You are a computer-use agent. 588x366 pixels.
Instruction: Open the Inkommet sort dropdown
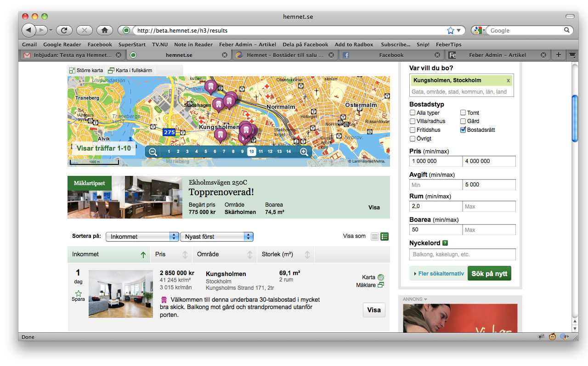coord(142,236)
